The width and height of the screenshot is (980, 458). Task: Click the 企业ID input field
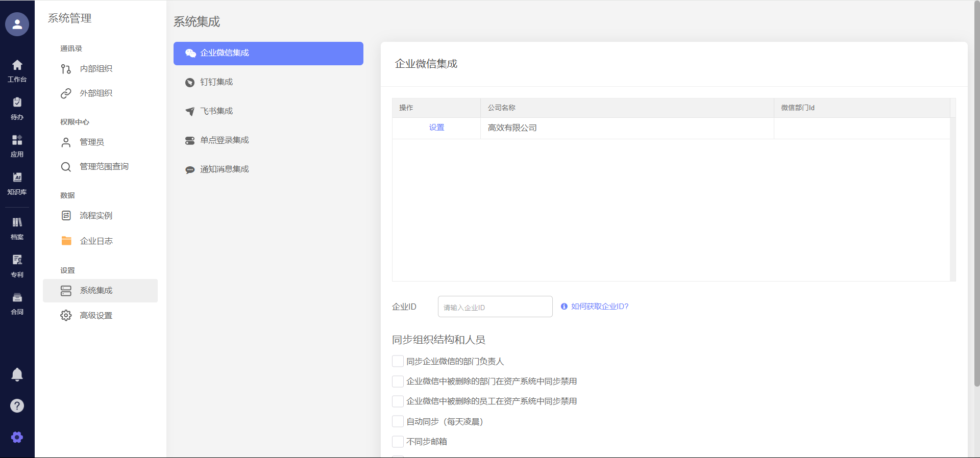495,307
